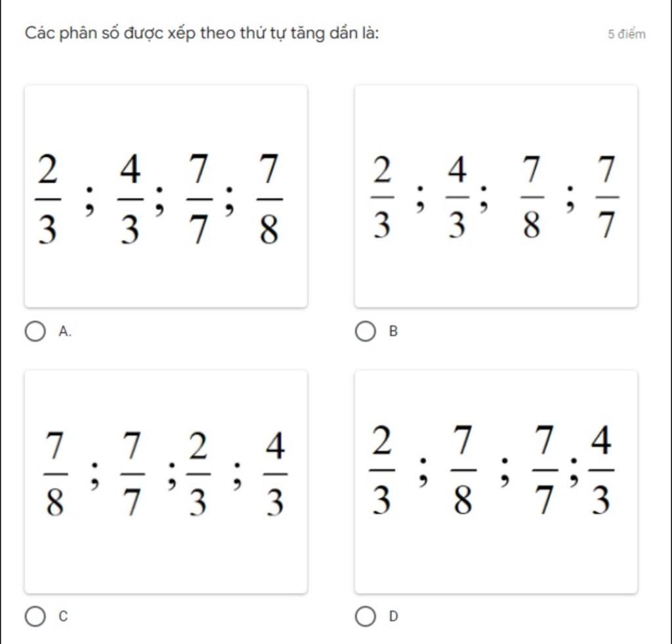
Task: Click the '5 điểm' points label
Action: 627,34
